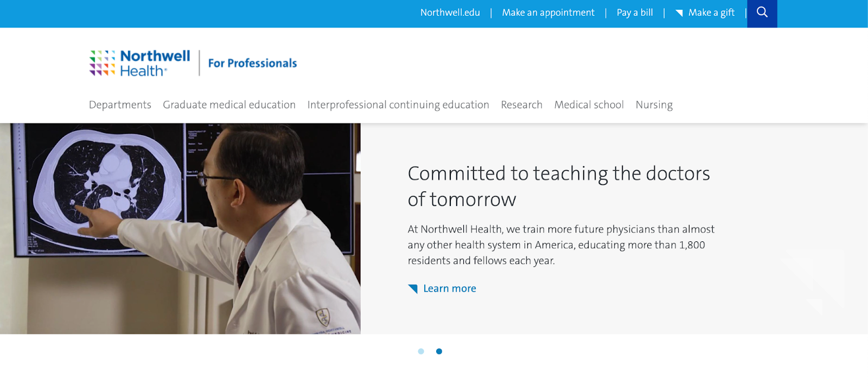The height and width of the screenshot is (386, 868).
Task: Navigate to Medical school
Action: (589, 105)
